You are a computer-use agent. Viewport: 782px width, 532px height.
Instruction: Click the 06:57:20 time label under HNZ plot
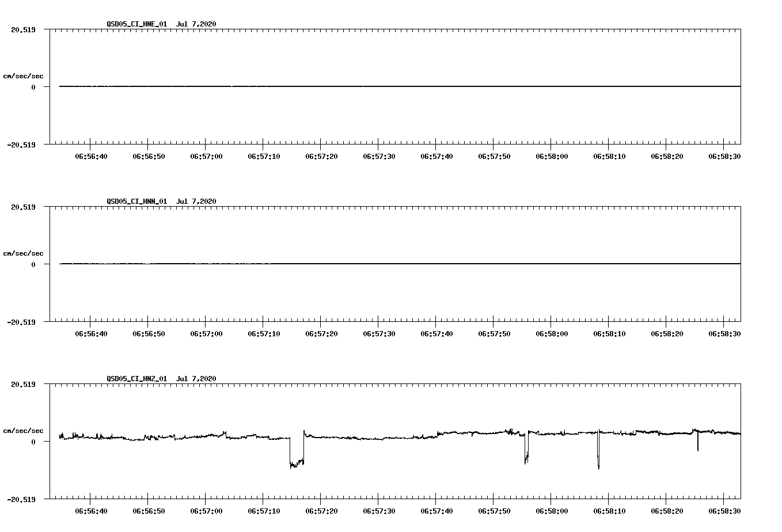coord(321,511)
